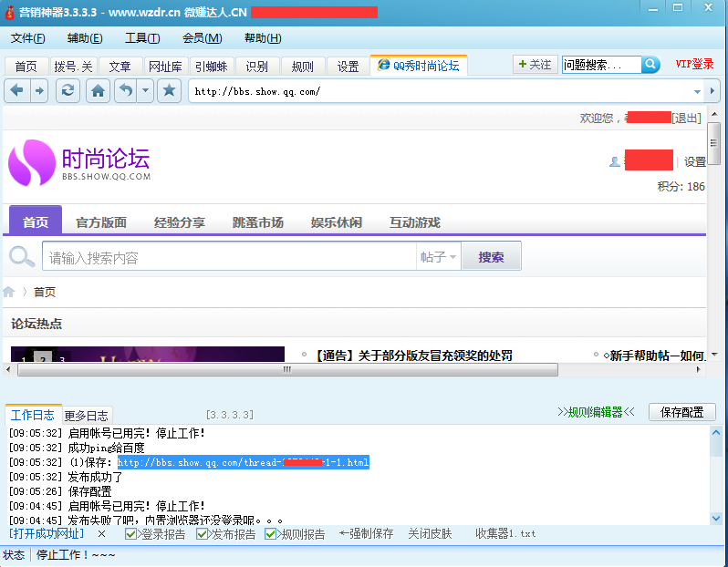Viewport: 728px width, 567px height.
Task: Open the 跳蚤市场 nav item
Action: [x=258, y=222]
